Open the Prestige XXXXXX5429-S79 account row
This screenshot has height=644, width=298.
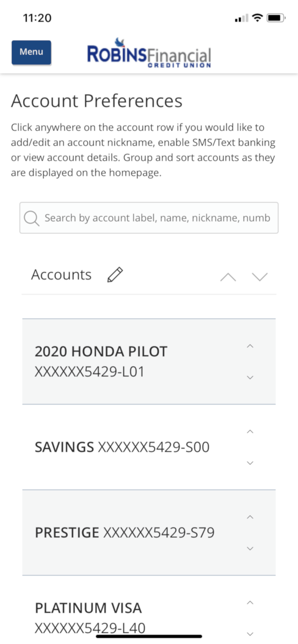point(129,533)
